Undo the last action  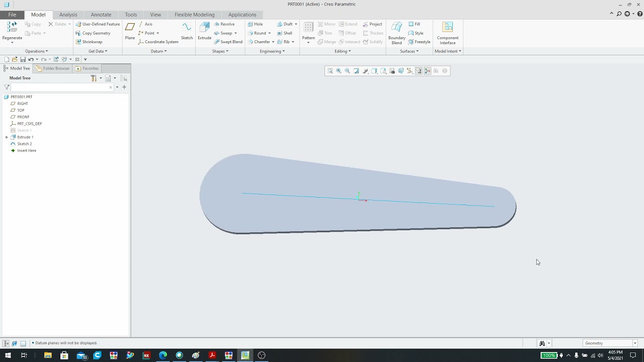31,59
